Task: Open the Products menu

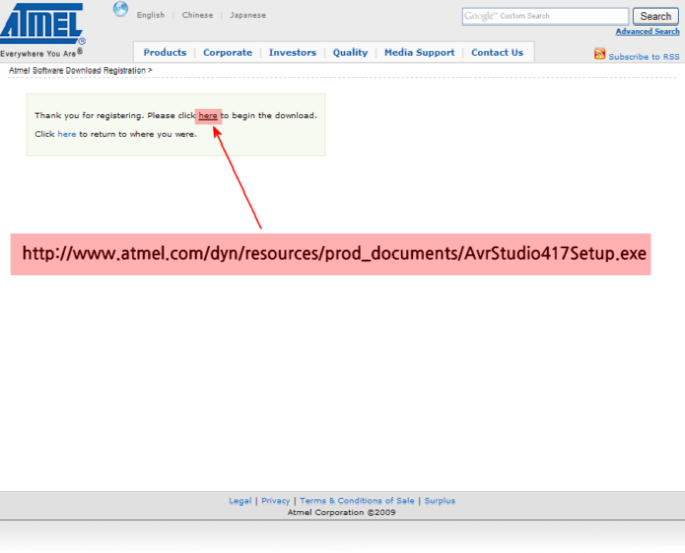Action: pos(165,52)
